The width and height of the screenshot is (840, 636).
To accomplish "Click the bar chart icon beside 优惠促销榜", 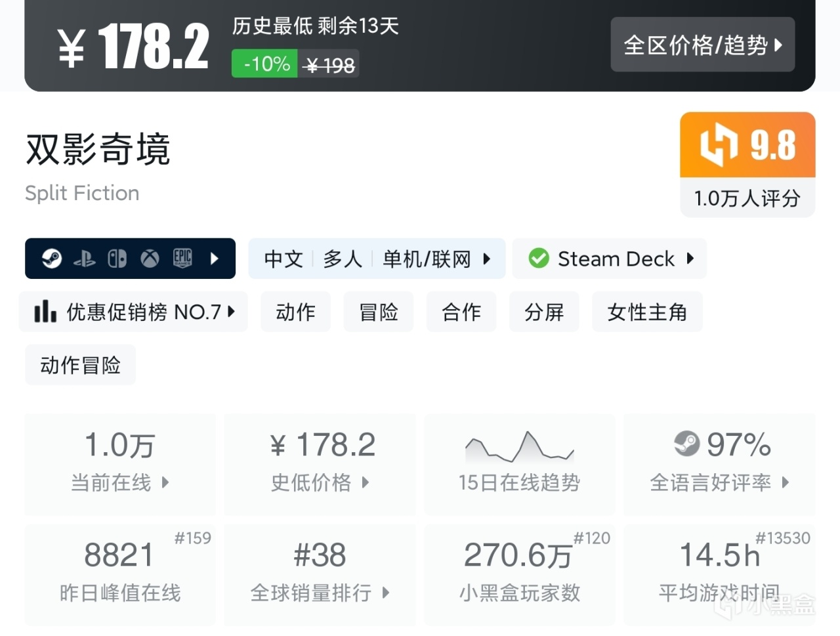I will click(x=45, y=311).
